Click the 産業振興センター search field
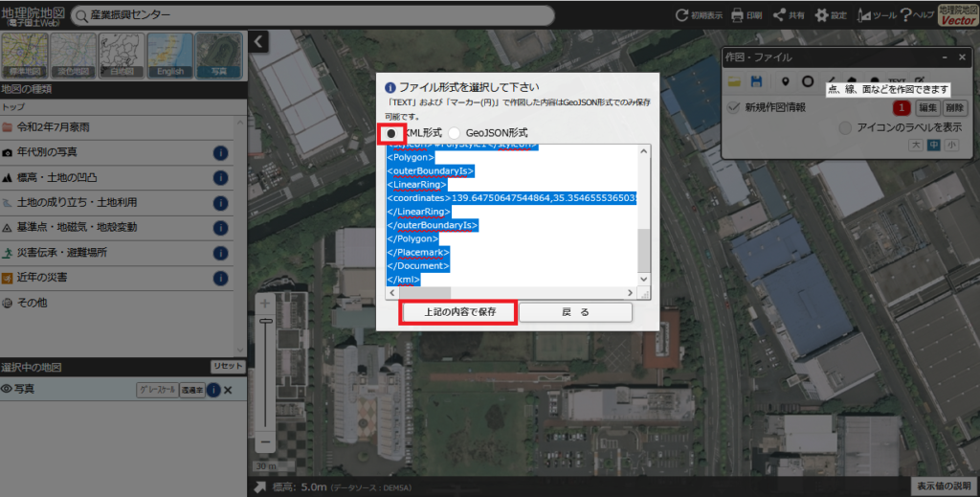Viewport: 980px width, 497px height. [x=313, y=15]
